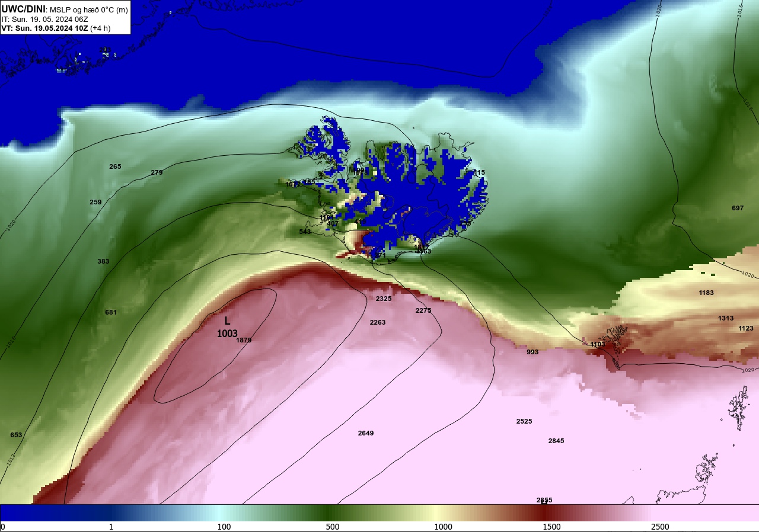Click the 2263 height value

pos(378,322)
